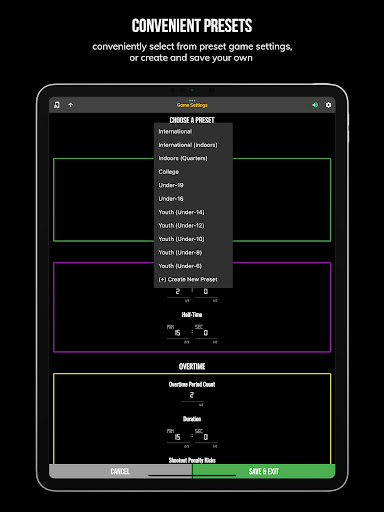Viewport: 384px width, 512px height.
Task: Select the International preset
Action: tap(193, 132)
